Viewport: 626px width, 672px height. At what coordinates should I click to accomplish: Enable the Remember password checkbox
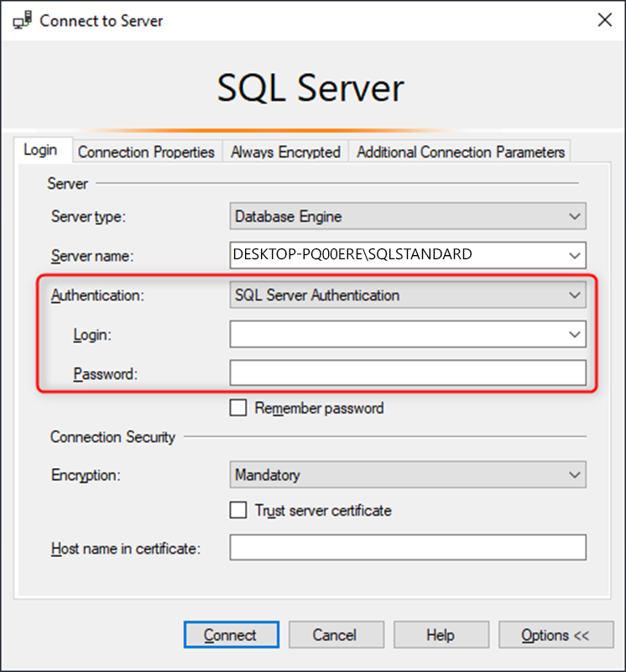[x=239, y=409]
